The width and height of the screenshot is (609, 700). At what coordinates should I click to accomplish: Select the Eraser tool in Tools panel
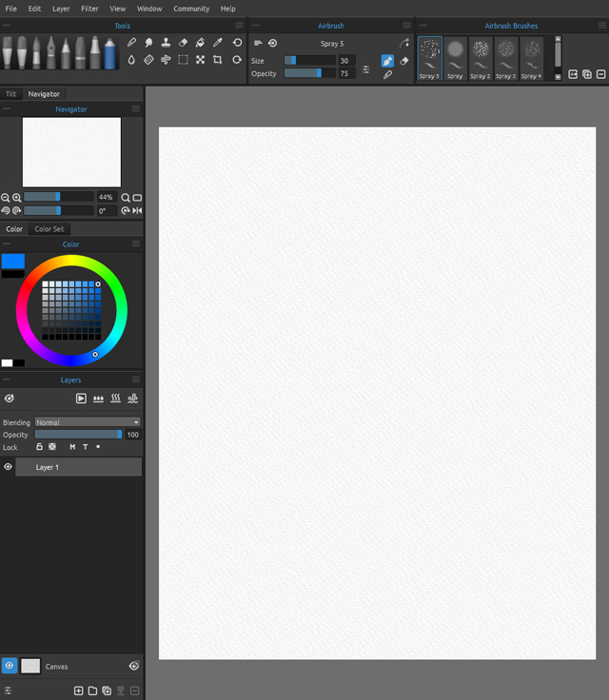[183, 43]
